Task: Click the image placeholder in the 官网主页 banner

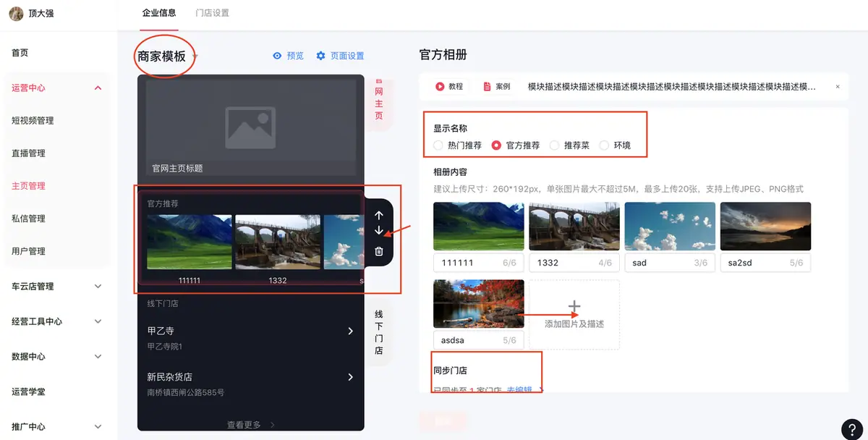Action: [250, 128]
